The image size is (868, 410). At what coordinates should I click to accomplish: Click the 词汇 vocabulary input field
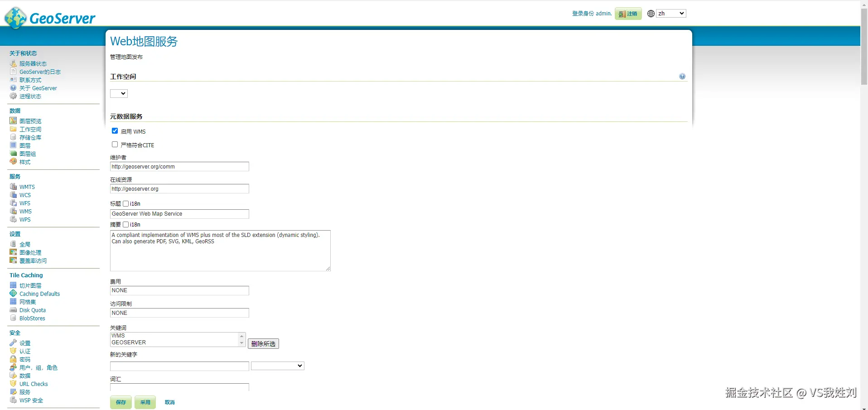point(179,387)
